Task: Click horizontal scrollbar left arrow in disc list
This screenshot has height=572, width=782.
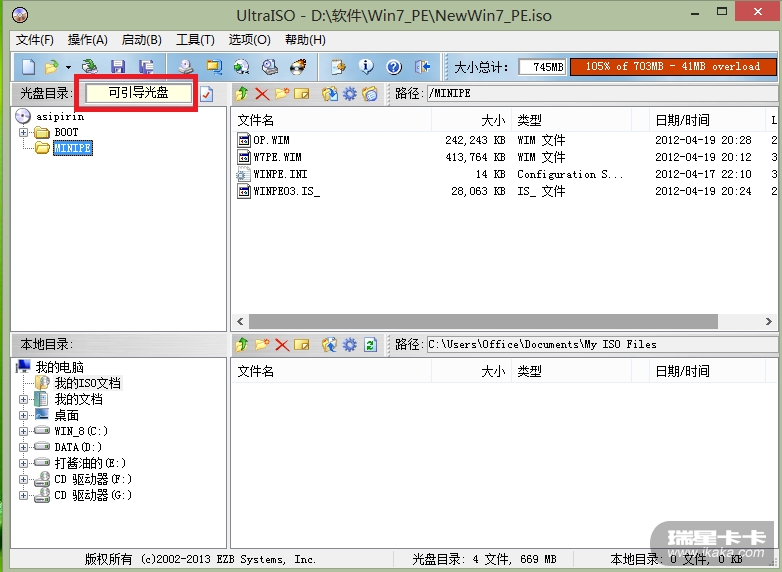Action: click(x=240, y=322)
